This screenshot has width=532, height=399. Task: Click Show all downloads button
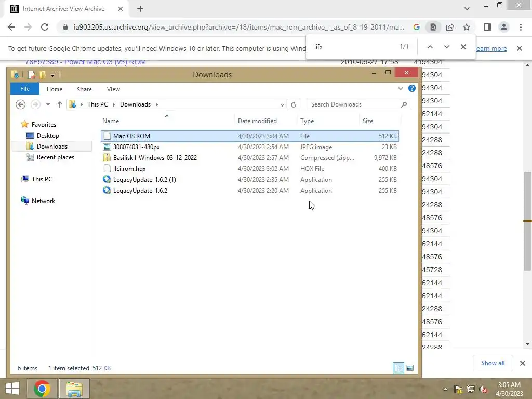pyautogui.click(x=493, y=363)
